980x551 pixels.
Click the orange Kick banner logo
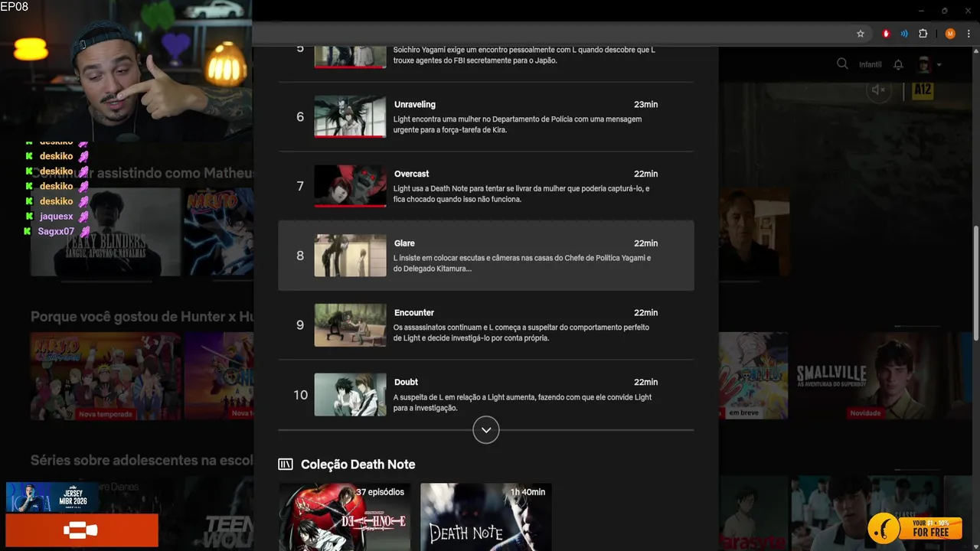pos(81,530)
